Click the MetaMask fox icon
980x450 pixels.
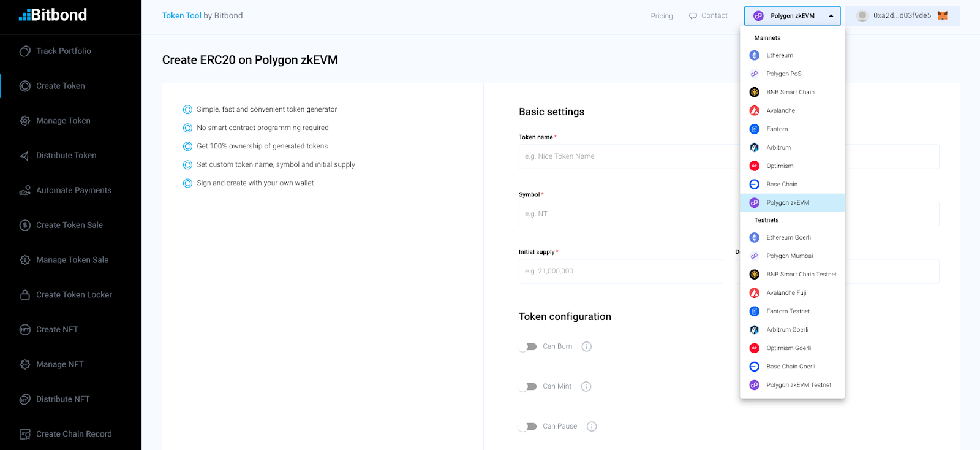[x=943, y=16]
